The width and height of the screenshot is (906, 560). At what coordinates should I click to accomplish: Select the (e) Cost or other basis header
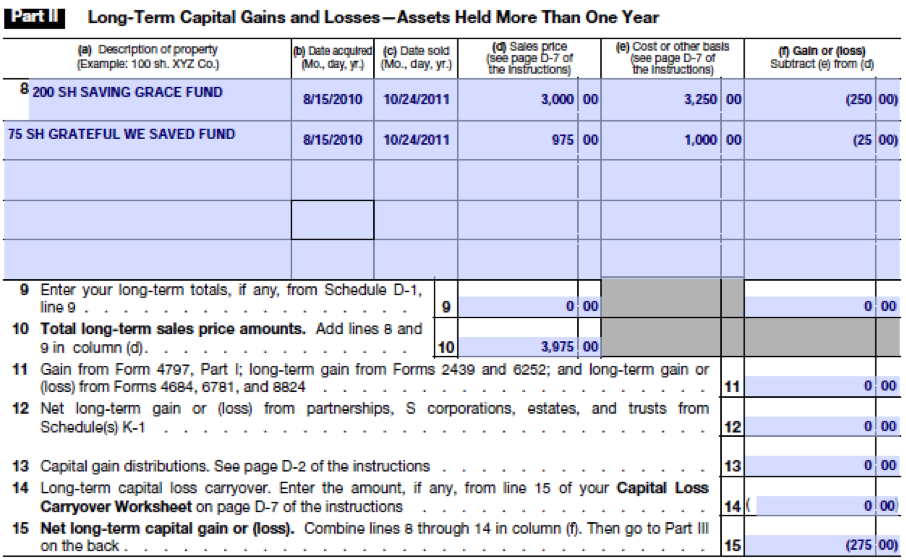click(673, 58)
